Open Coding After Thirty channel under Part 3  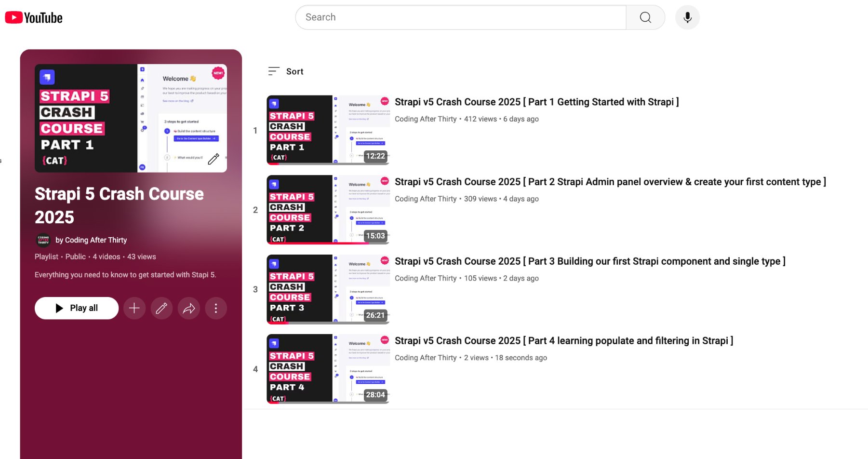coord(426,278)
